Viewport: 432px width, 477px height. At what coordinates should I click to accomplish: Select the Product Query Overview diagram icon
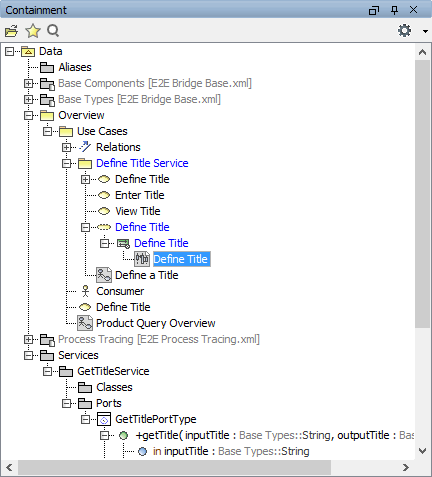point(85,323)
